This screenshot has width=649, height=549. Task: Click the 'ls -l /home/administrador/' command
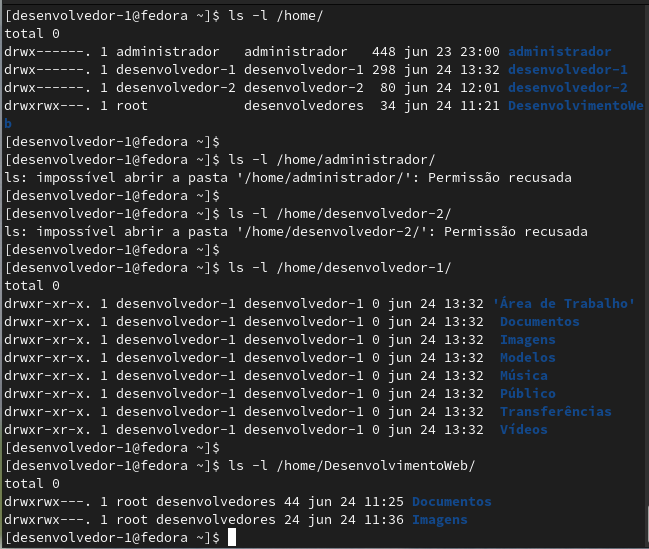tap(332, 160)
